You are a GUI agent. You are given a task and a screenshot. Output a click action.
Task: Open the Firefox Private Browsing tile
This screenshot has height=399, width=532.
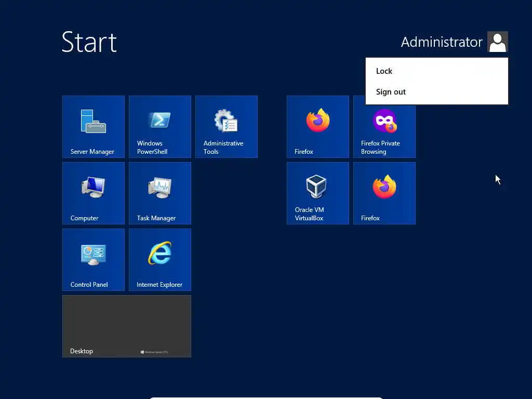(384, 131)
